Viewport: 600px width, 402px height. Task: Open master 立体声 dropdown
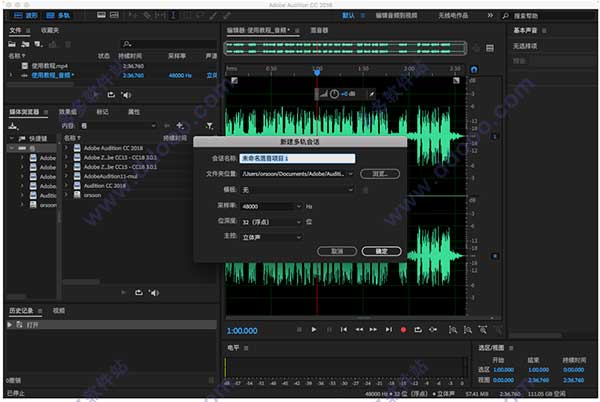coord(271,237)
